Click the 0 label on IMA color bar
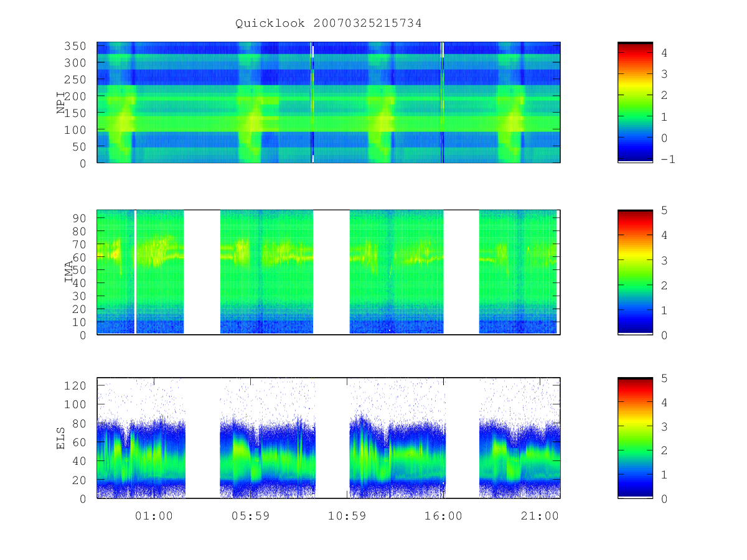 pos(665,335)
